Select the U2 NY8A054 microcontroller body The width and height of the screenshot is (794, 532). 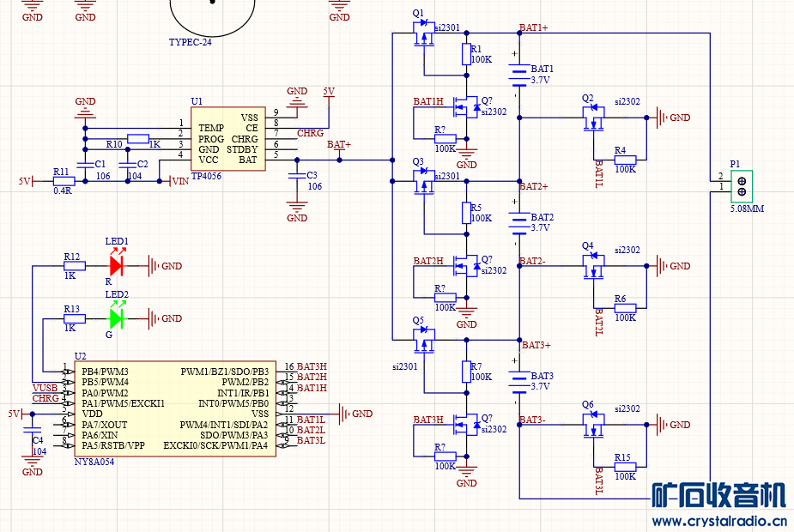(x=175, y=408)
